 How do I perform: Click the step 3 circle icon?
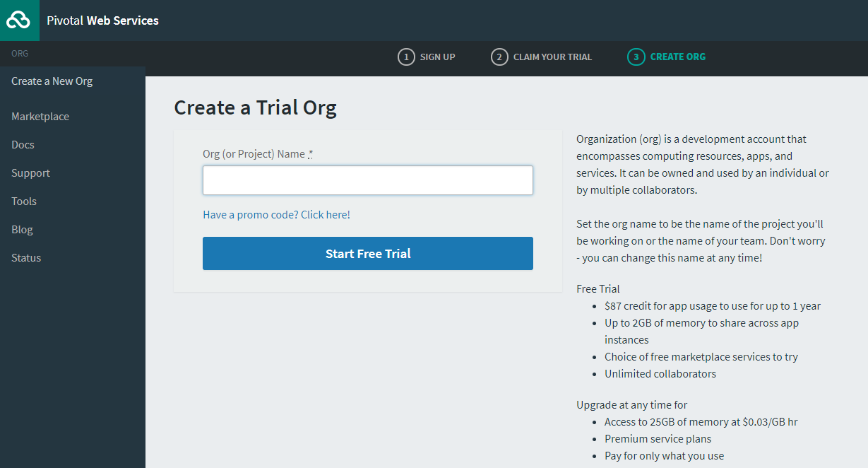tap(636, 57)
